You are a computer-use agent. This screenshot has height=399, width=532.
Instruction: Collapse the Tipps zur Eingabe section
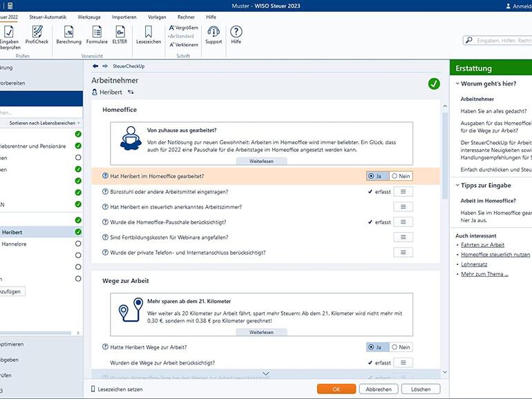[x=457, y=185]
